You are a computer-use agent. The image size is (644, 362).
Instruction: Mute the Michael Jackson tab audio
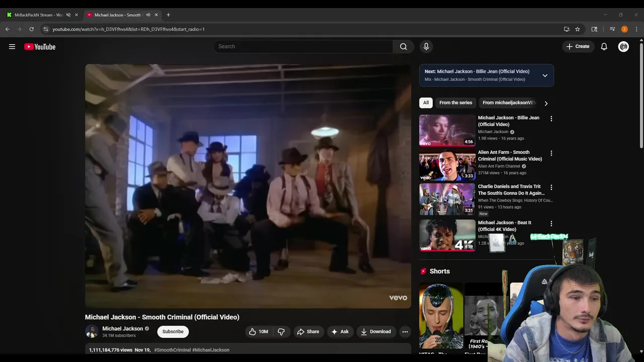tap(148, 15)
